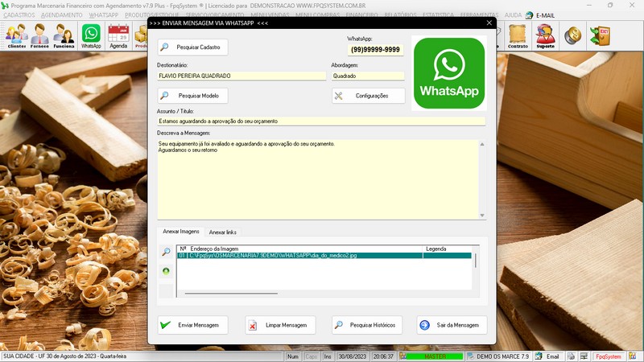The image size is (644, 362).
Task: Open the FINANCEIRO menu
Action: [361, 15]
